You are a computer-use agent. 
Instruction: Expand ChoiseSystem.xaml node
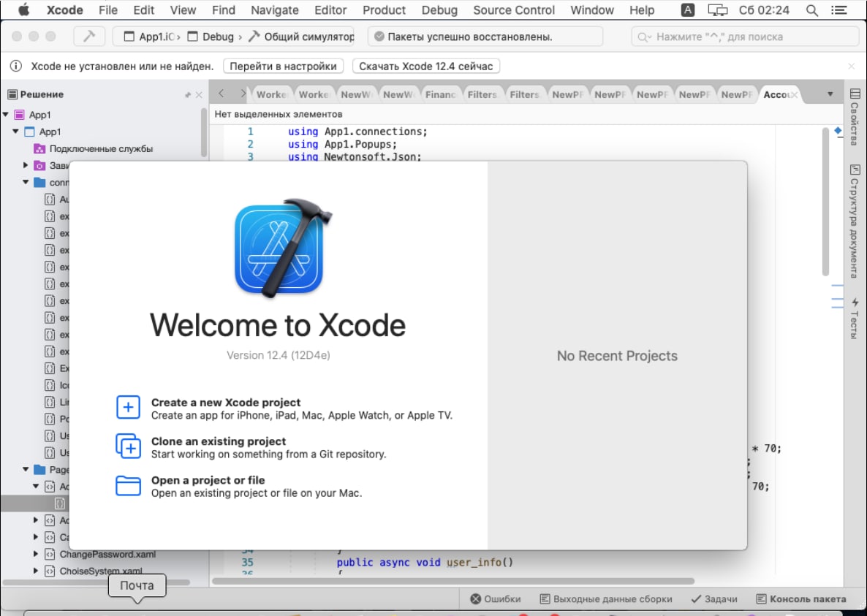pyautogui.click(x=36, y=571)
